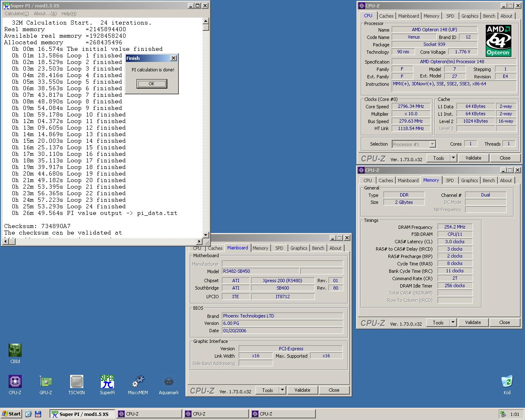This screenshot has height=420, width=525.
Task: Select CPU tab in Memory CPU-Z window
Action: tap(367, 180)
